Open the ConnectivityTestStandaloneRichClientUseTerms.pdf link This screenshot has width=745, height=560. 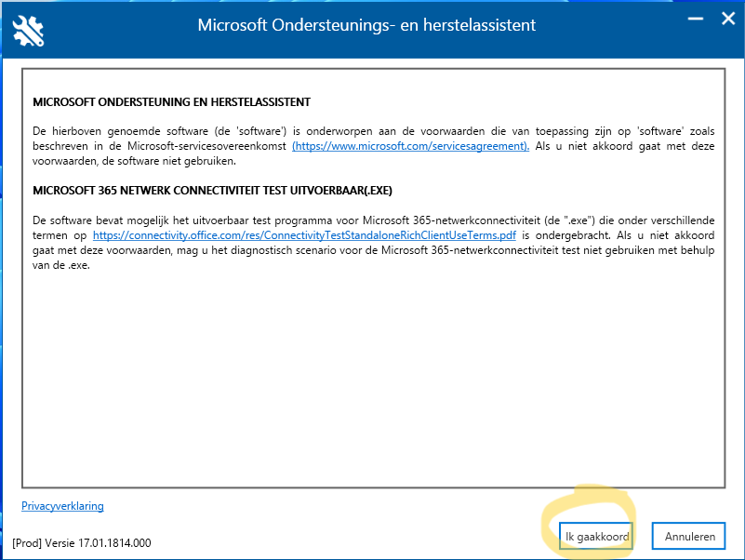click(304, 235)
